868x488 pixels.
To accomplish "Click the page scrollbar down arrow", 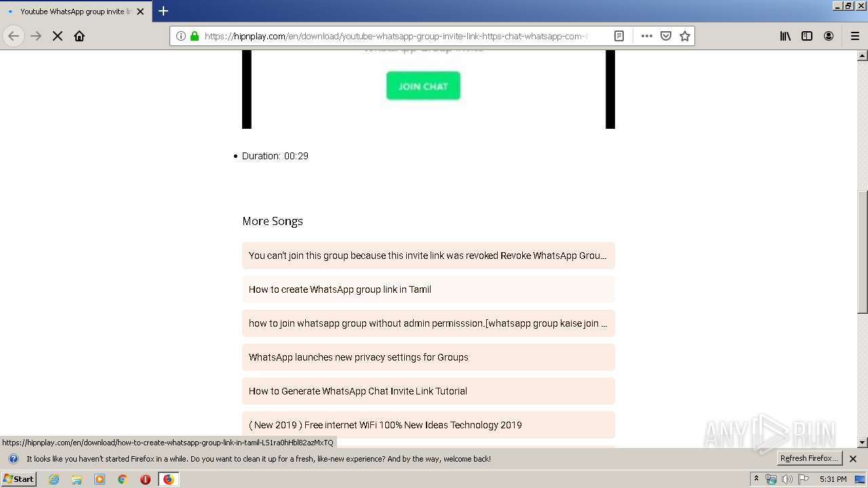I will pos(863,443).
